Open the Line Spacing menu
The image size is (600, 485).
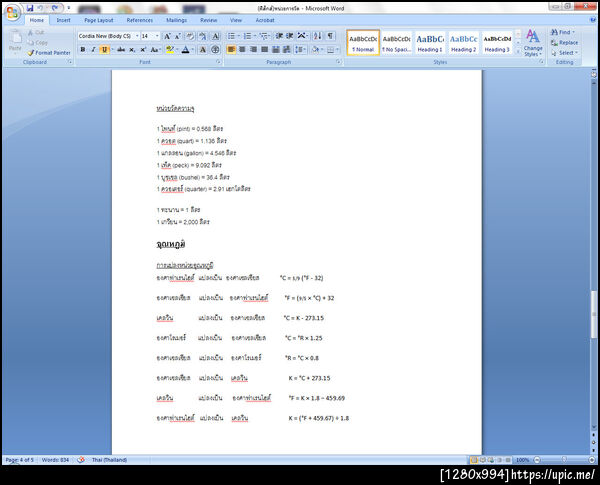(300, 49)
